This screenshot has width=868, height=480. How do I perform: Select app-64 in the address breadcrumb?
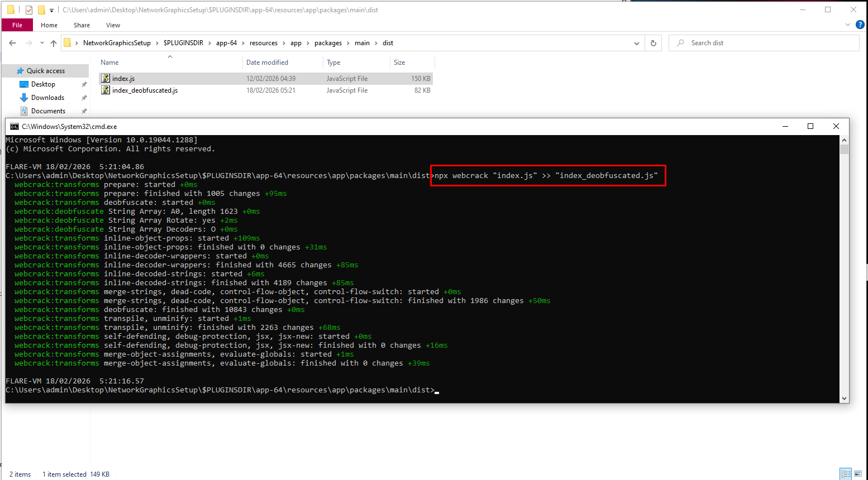point(226,43)
